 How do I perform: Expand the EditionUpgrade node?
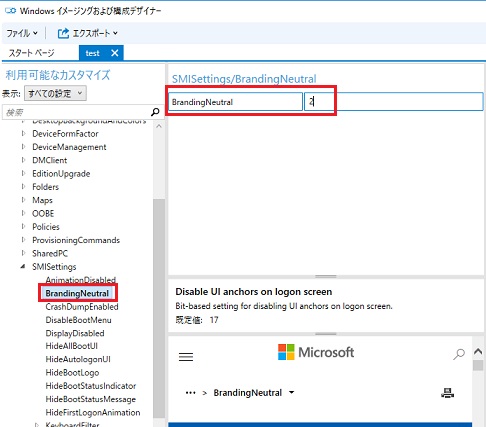[23, 174]
